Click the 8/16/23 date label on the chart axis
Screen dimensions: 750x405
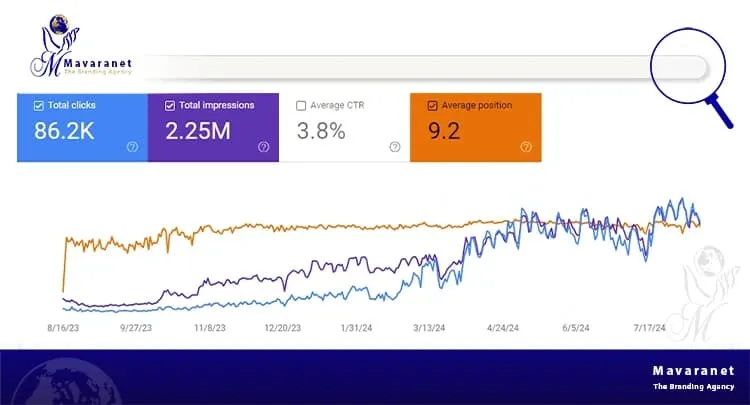(x=63, y=326)
